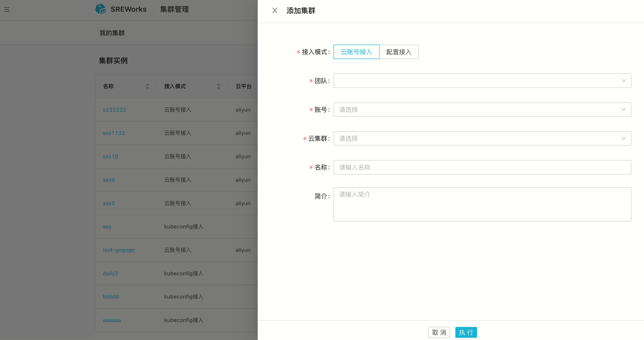Select 配置接入 access mode
644x340 pixels.
click(x=398, y=52)
